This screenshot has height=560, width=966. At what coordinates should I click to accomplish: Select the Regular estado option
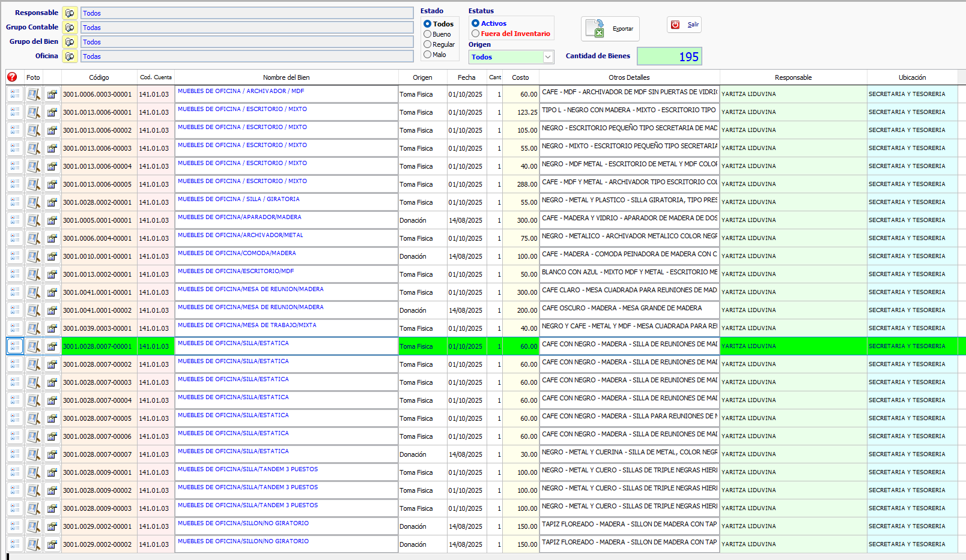tap(428, 44)
